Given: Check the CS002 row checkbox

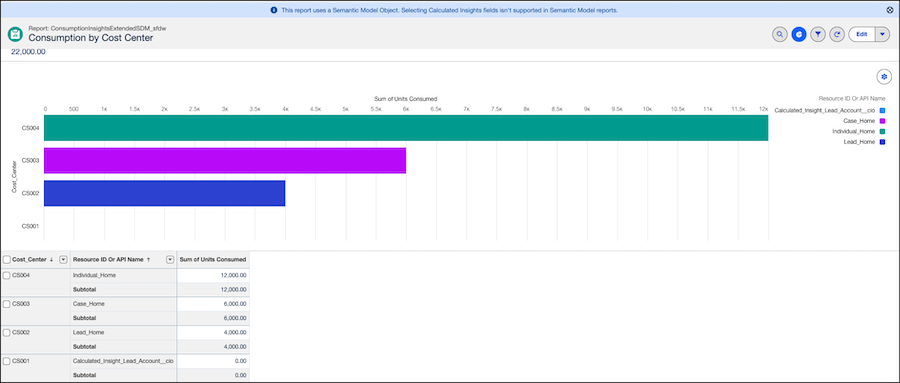Looking at the screenshot, I should click(6, 332).
